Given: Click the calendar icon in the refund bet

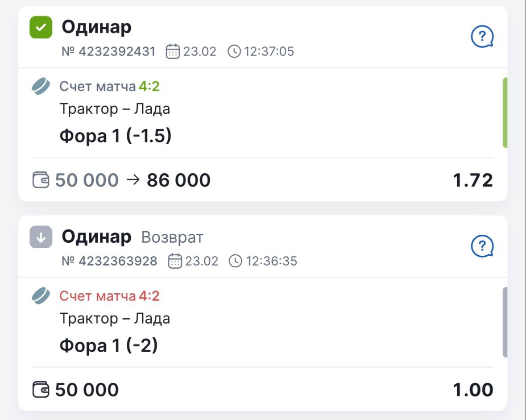Looking at the screenshot, I should pyautogui.click(x=174, y=261).
